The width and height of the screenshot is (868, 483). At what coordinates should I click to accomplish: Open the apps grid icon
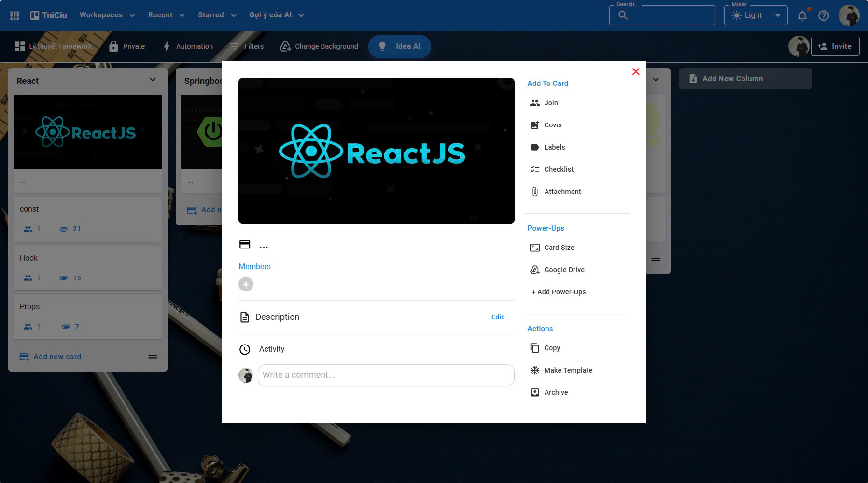coord(14,15)
